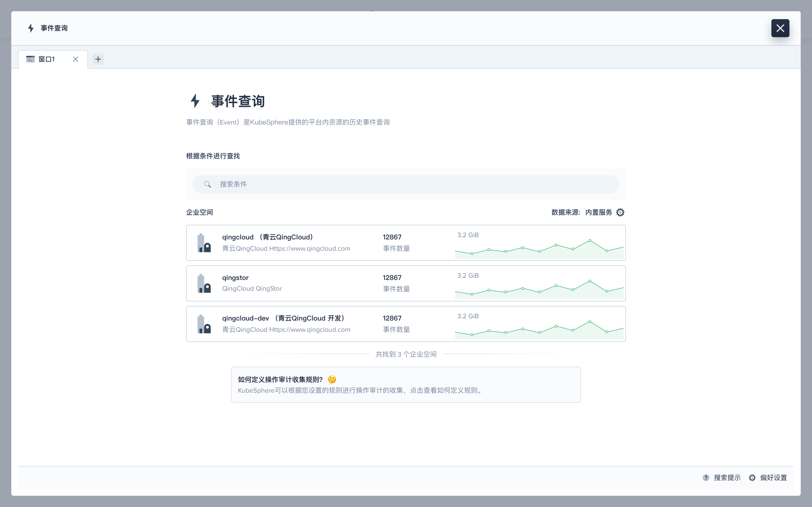Click the lightning bolt icon in the header
The width and height of the screenshot is (812, 507).
click(30, 28)
